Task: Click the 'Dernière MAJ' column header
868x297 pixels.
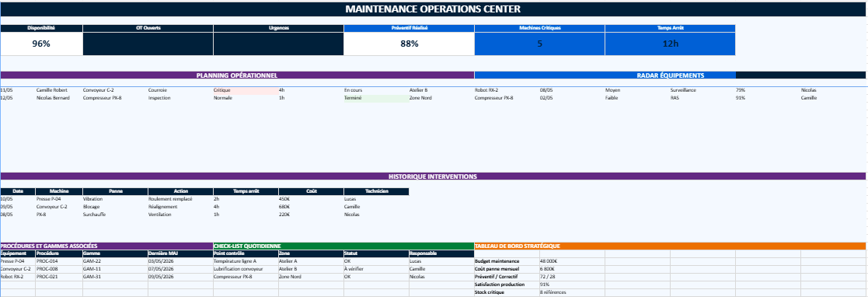Action: pos(180,253)
